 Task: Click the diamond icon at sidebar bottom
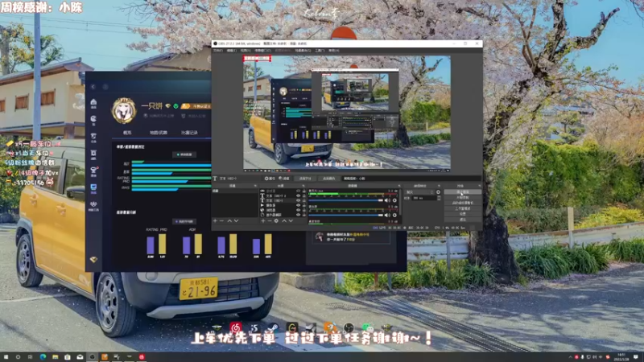pyautogui.click(x=93, y=259)
